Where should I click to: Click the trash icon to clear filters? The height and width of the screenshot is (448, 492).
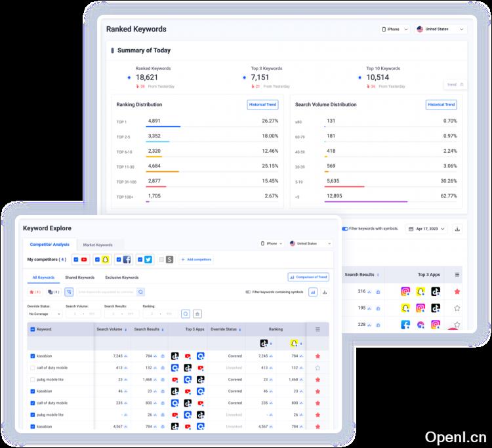coord(197,314)
